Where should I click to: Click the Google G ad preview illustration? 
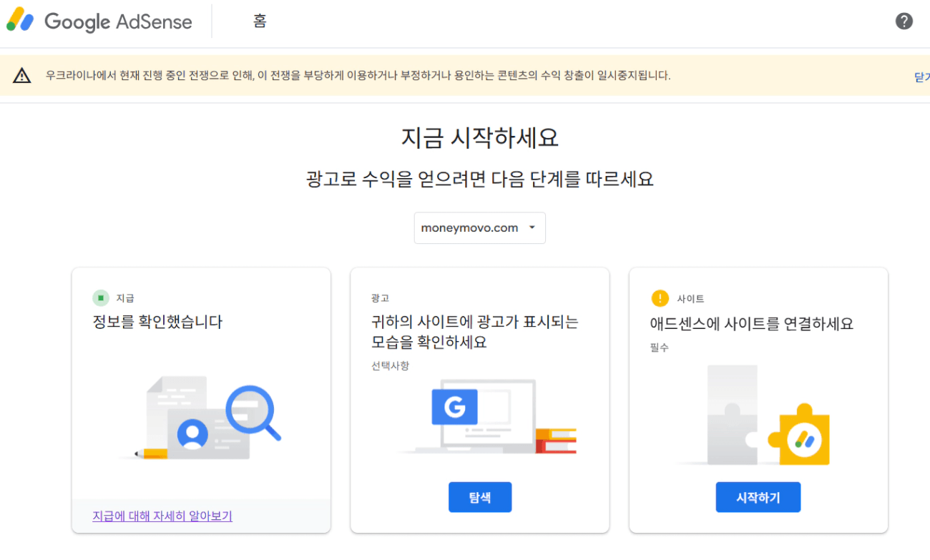(x=454, y=408)
